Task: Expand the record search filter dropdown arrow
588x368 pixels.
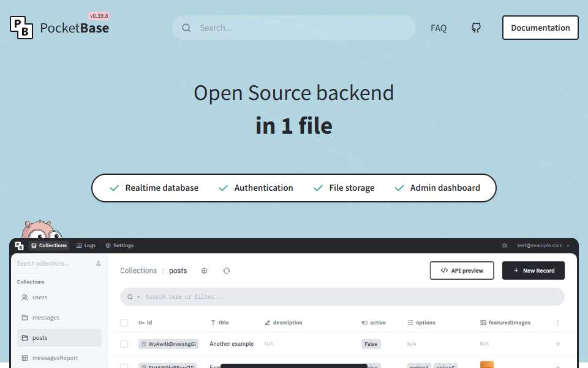Action: click(138, 297)
